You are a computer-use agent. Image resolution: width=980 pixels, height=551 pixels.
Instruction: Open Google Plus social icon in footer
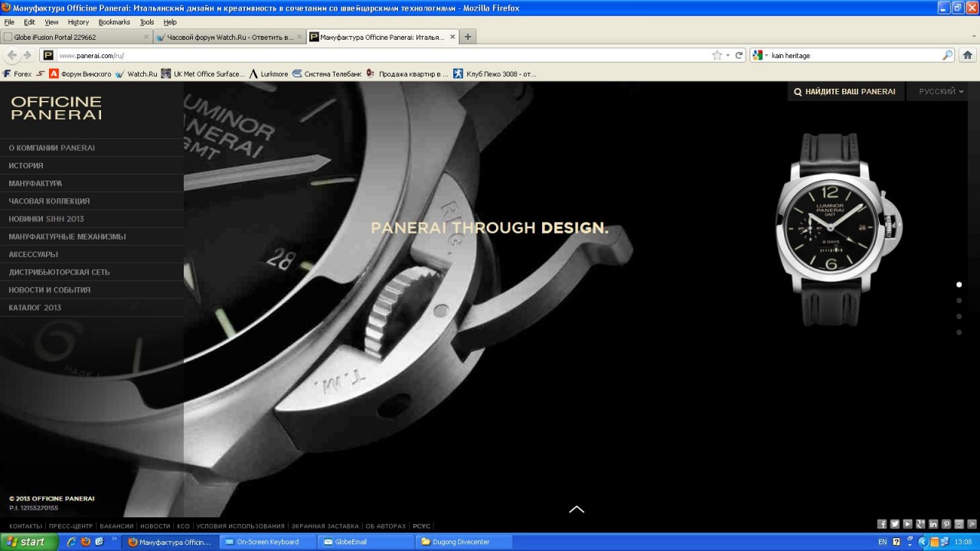(920, 524)
